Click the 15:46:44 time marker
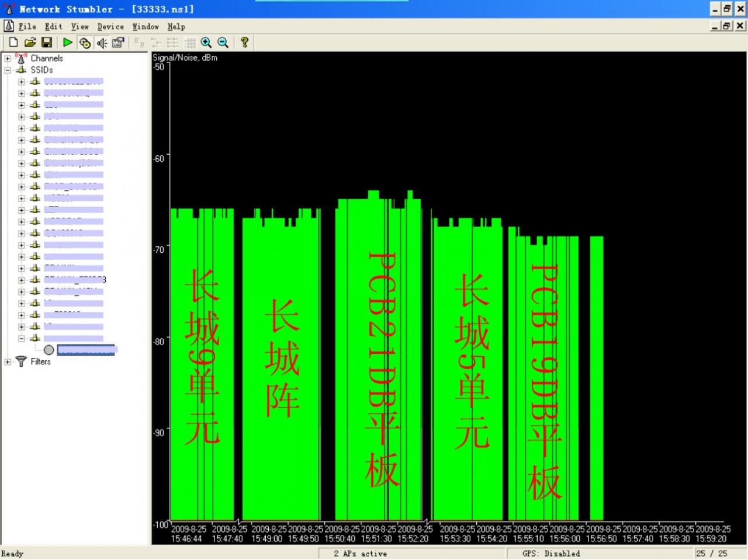 (x=186, y=538)
